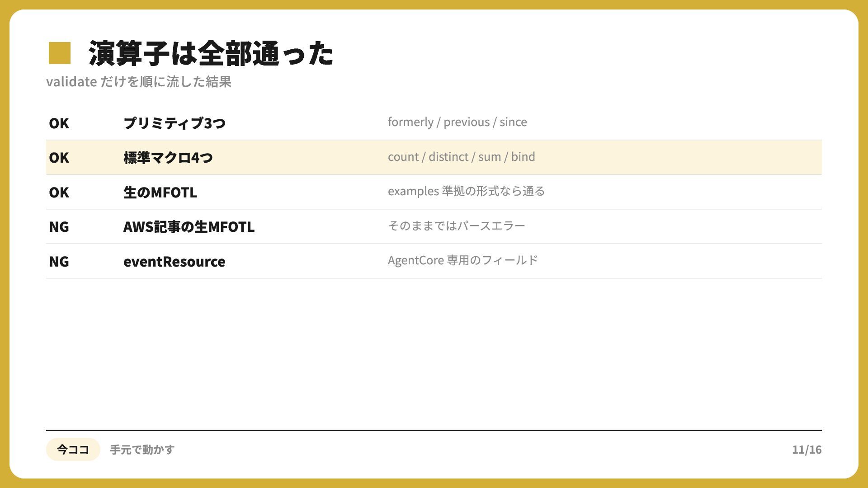Image resolution: width=868 pixels, height=488 pixels.
Task: Click the text count / distinct / sum / bind
Action: coord(461,157)
